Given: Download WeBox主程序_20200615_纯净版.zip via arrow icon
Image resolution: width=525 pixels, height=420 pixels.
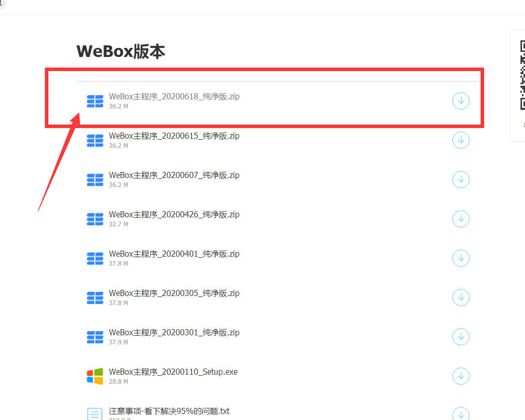Looking at the screenshot, I should coord(461,140).
